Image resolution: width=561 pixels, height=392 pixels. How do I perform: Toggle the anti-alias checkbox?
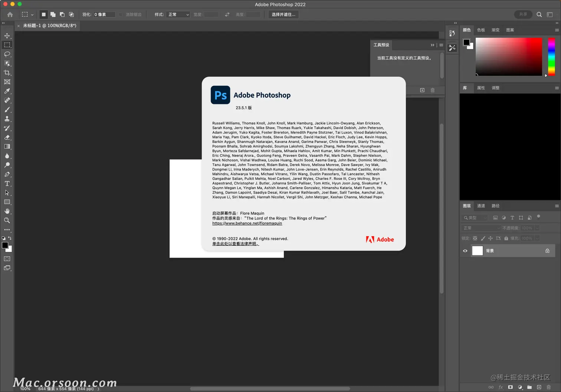coord(121,14)
